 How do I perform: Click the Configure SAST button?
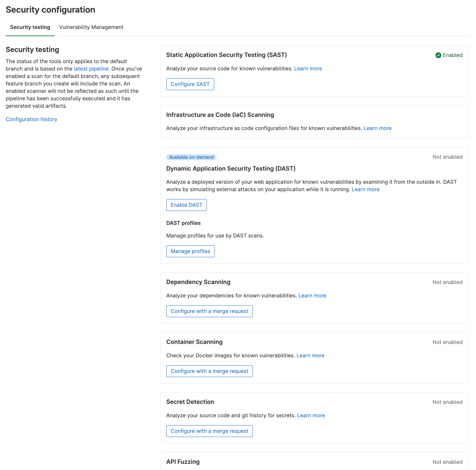click(190, 84)
